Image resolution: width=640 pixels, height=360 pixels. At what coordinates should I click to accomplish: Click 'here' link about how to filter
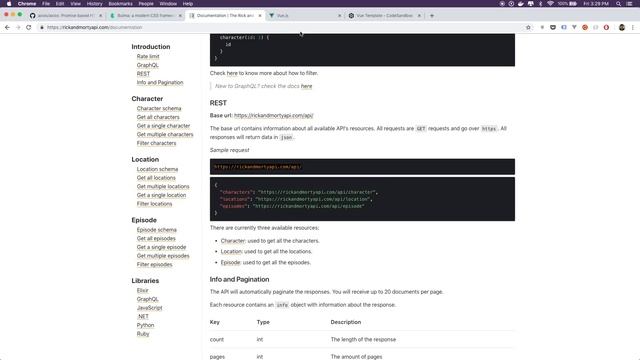(x=232, y=73)
